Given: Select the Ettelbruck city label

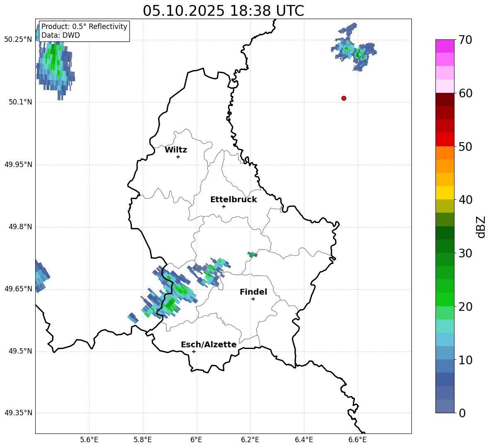Looking at the screenshot, I should coord(233,200).
